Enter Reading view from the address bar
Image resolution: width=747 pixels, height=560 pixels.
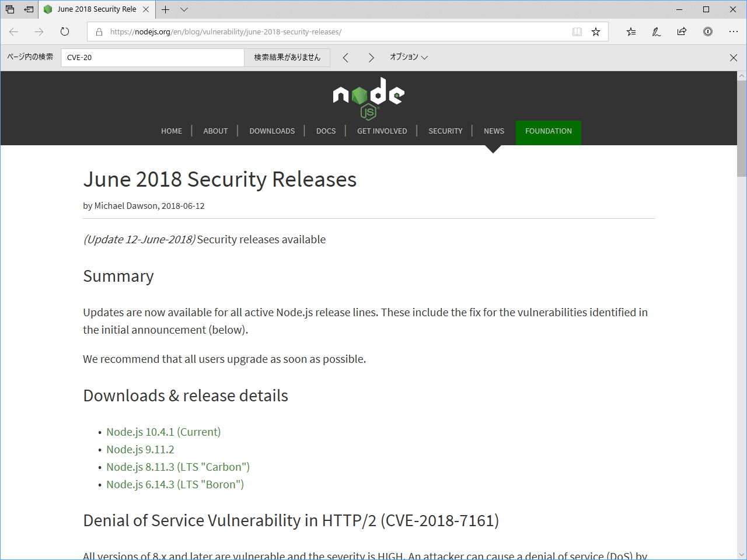click(577, 32)
